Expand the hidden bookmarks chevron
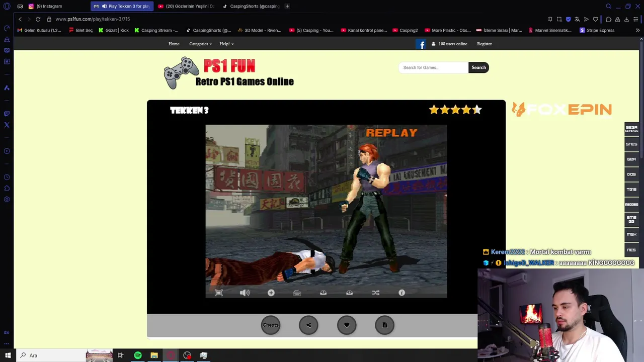Screen dimensions: 644x362 click(637, 30)
